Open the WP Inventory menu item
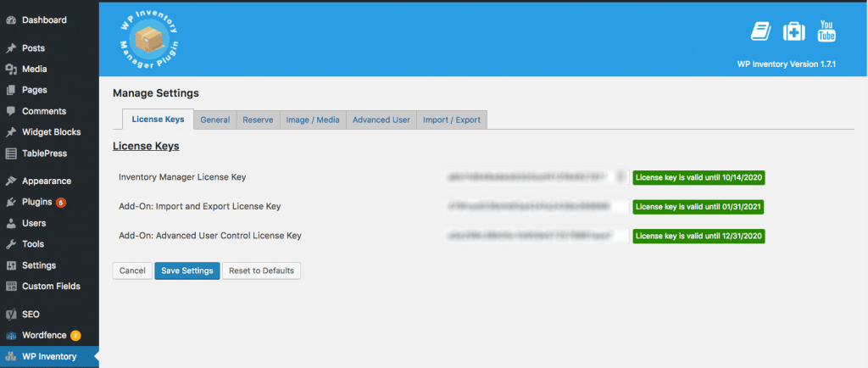Viewport: 868px width, 368px height. 49,356
